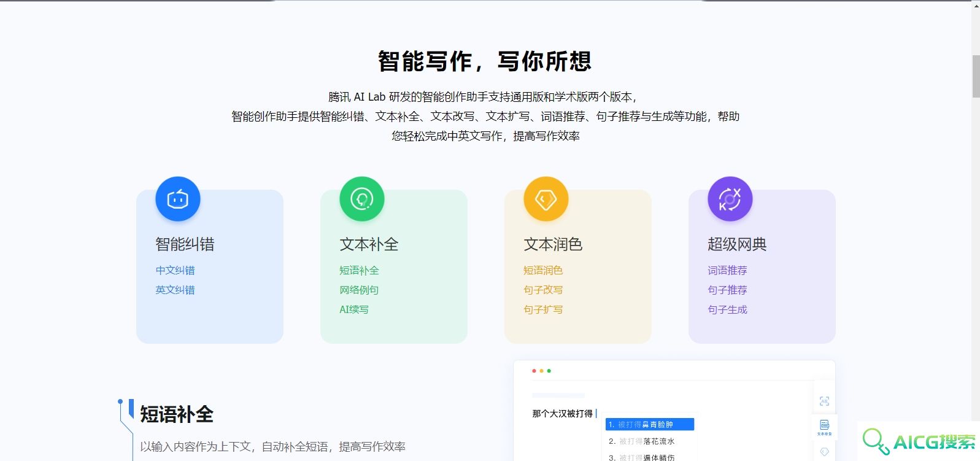Select the AI续写 link

pyautogui.click(x=354, y=309)
